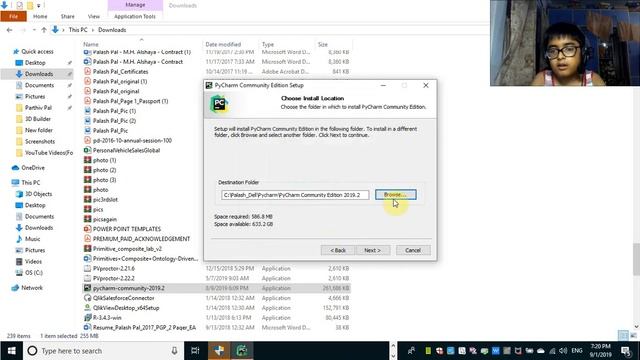Screen dimensions: 640x360
Task: Go back with the Back arrow in Explorer
Action: coord(9,30)
